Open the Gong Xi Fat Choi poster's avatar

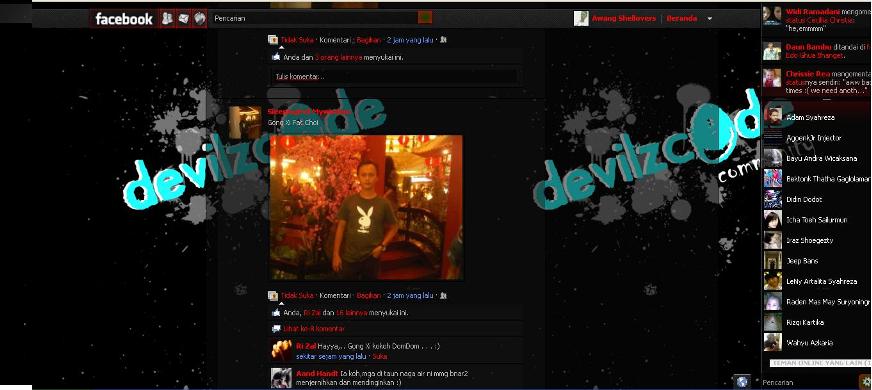tap(245, 123)
